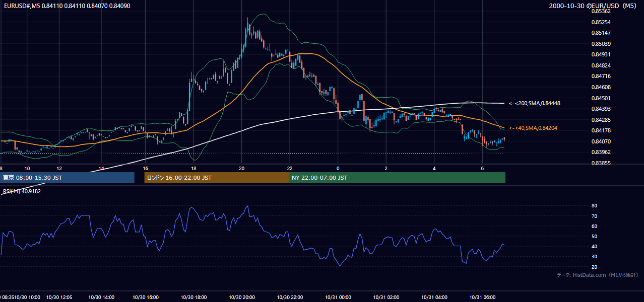This screenshot has height=302, width=644.
Task: Click price axis value 0.85362
Action: click(601, 11)
